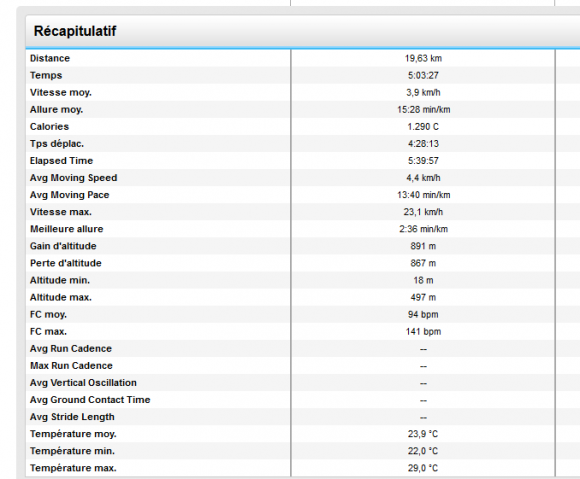Click the 13:40 min/km value
The image size is (580, 479).
tap(424, 195)
